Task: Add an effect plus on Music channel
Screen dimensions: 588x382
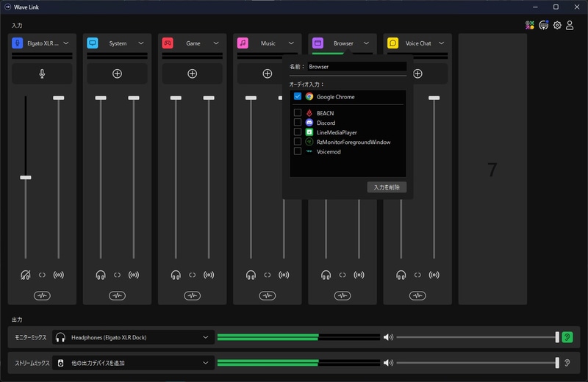Action: click(x=267, y=73)
